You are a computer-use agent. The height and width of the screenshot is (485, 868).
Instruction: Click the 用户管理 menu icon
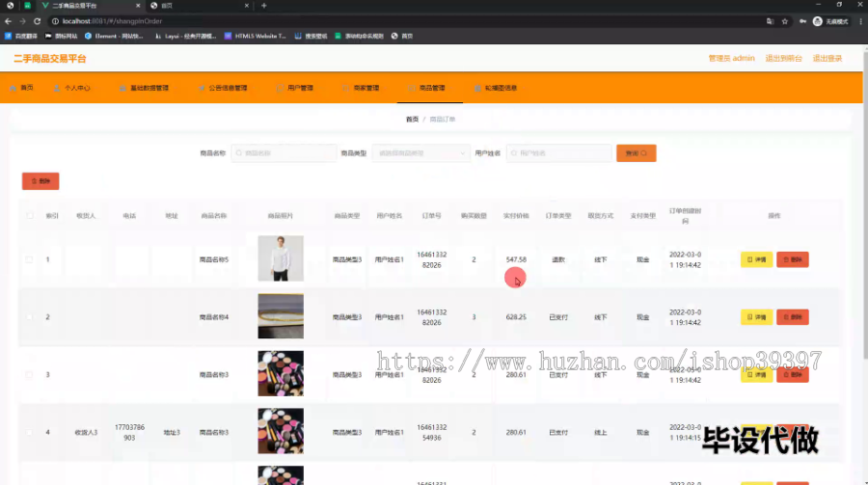pos(280,88)
